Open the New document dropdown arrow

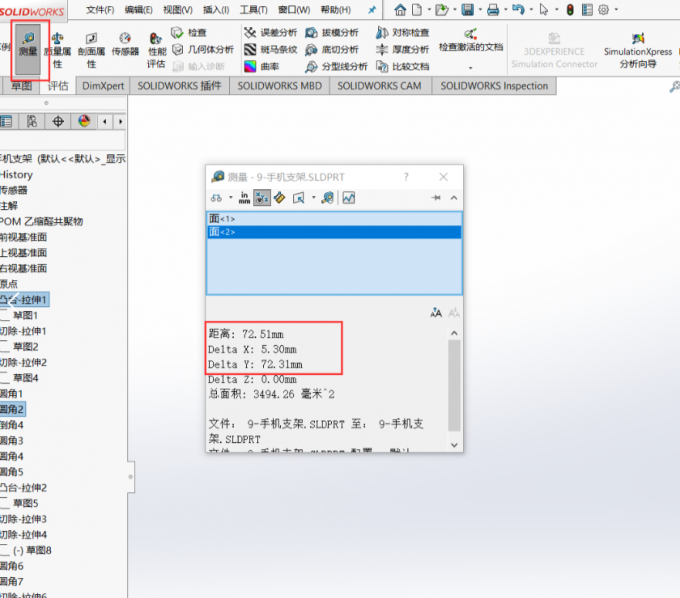coord(429,10)
